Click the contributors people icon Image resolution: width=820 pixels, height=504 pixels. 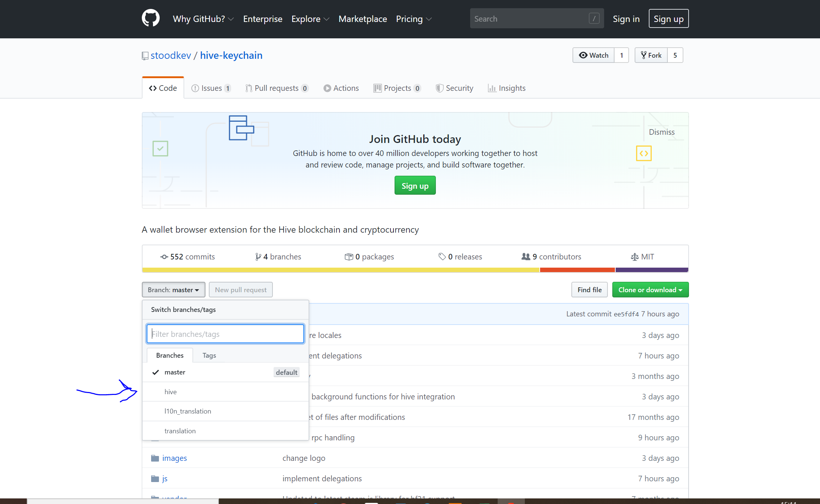[x=526, y=257]
